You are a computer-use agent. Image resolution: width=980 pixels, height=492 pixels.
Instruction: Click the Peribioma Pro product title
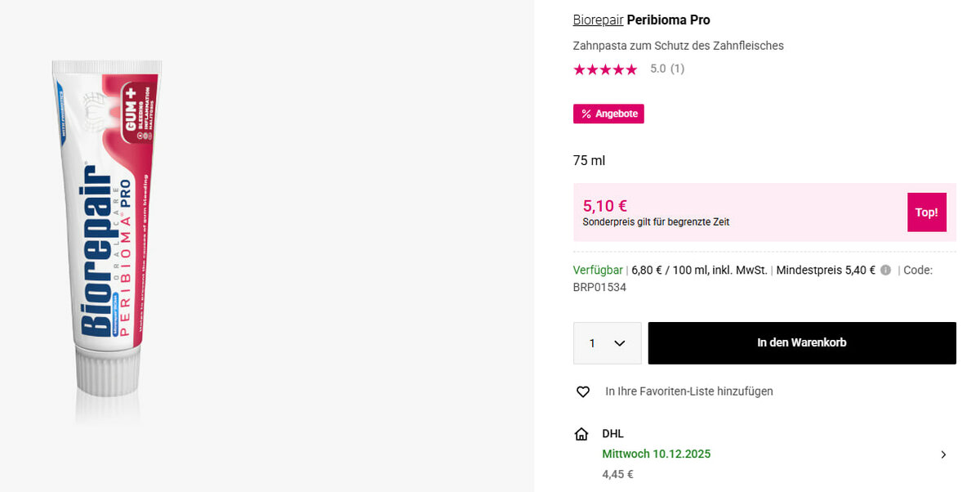(668, 20)
